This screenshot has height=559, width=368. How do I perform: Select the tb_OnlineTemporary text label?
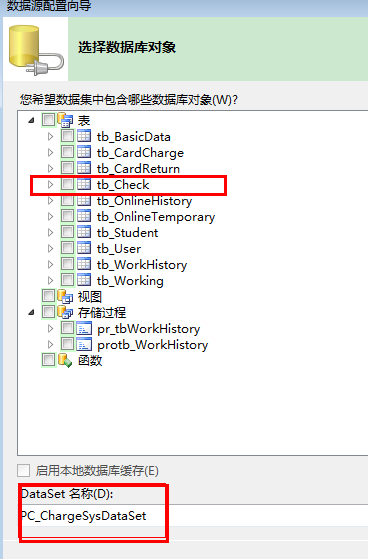click(156, 217)
